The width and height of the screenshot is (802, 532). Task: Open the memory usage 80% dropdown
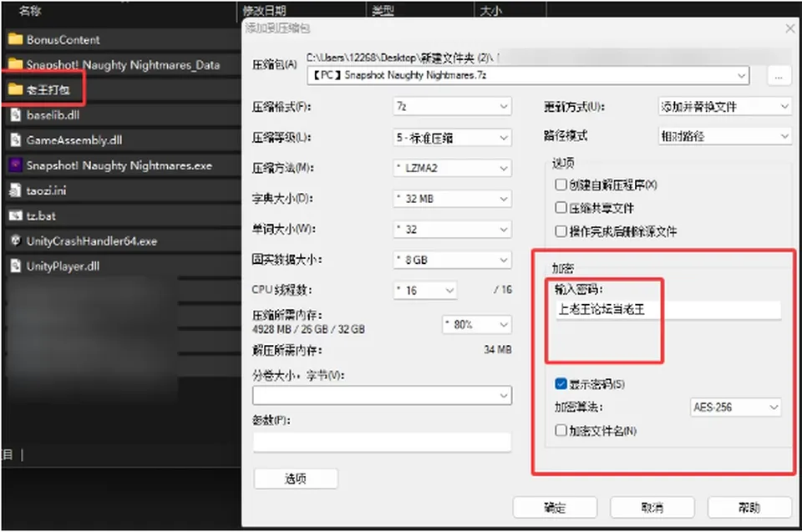(477, 324)
